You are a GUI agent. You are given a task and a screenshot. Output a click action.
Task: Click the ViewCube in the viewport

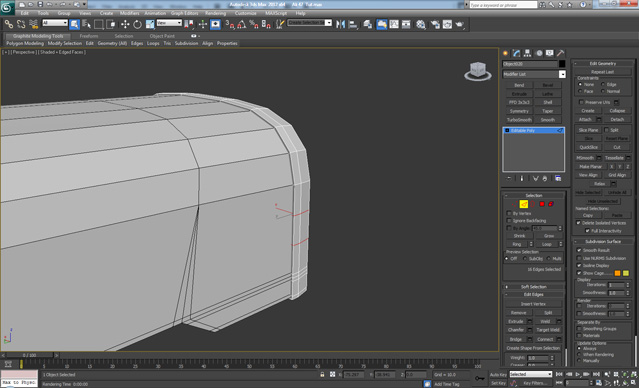[478, 71]
